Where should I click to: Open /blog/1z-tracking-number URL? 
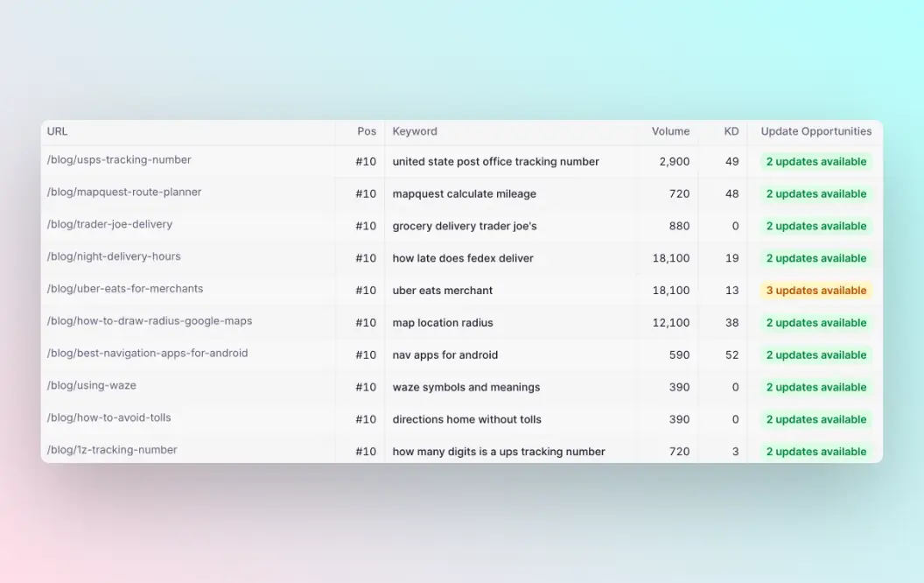112,450
